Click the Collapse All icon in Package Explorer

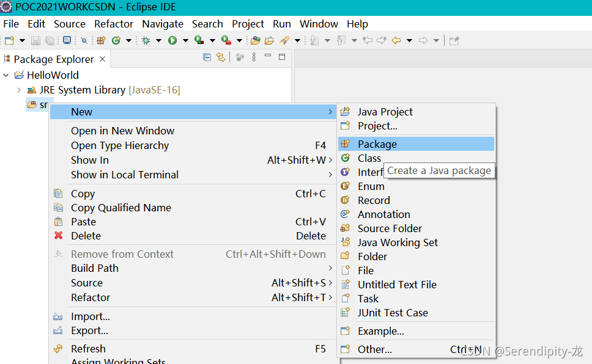[207, 57]
